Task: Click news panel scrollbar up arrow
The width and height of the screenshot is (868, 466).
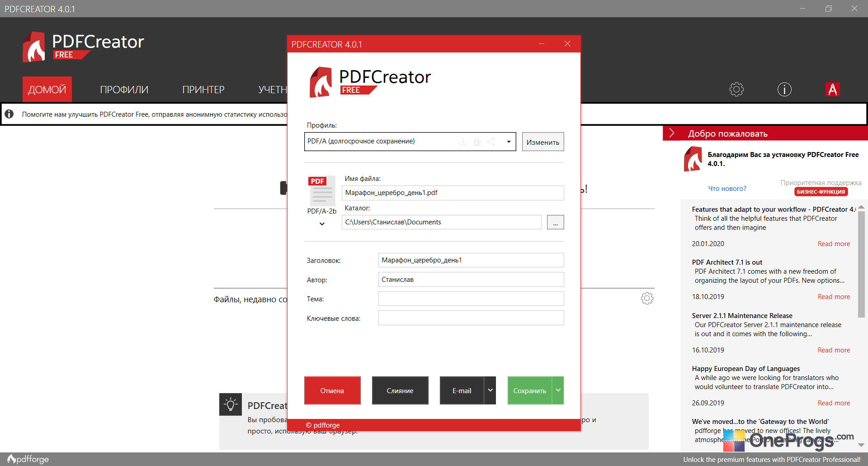Action: [861, 207]
